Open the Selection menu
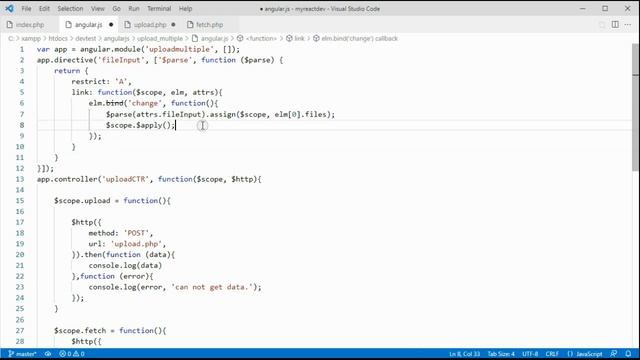 [x=70, y=9]
